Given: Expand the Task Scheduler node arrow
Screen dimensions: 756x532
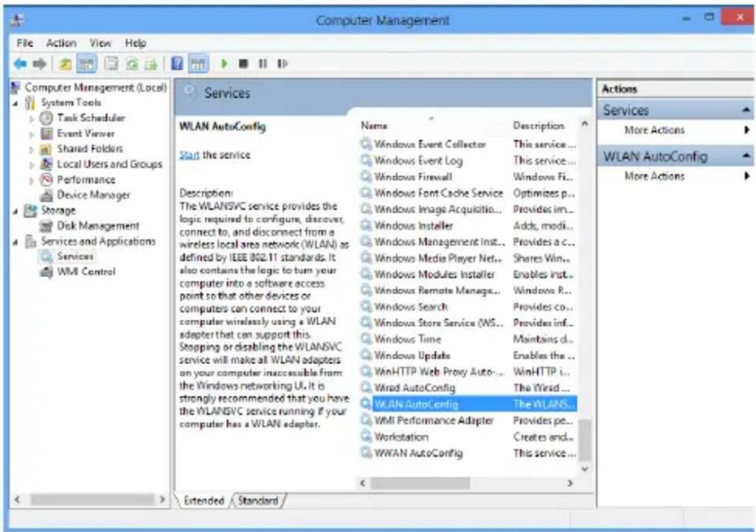Looking at the screenshot, I should click(33, 118).
